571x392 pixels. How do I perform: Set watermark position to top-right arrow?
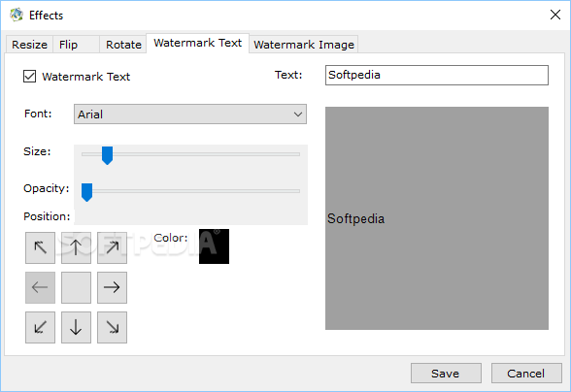point(112,247)
